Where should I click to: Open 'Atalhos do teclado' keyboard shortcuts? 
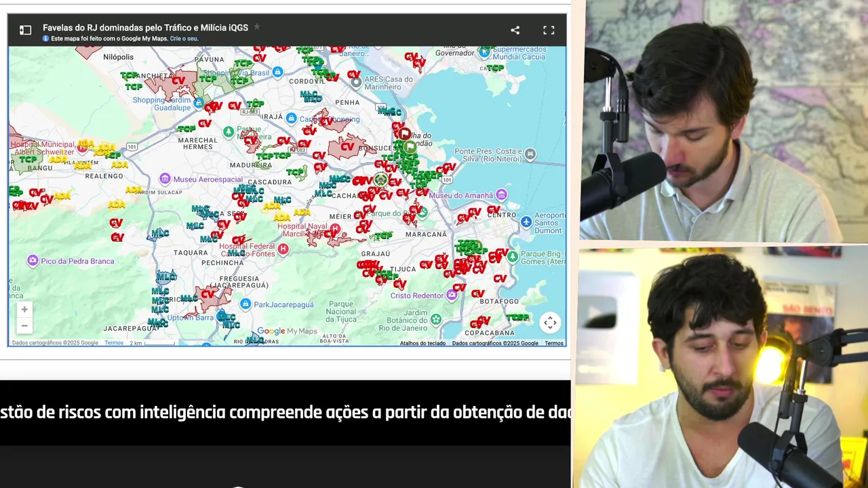[x=422, y=343]
